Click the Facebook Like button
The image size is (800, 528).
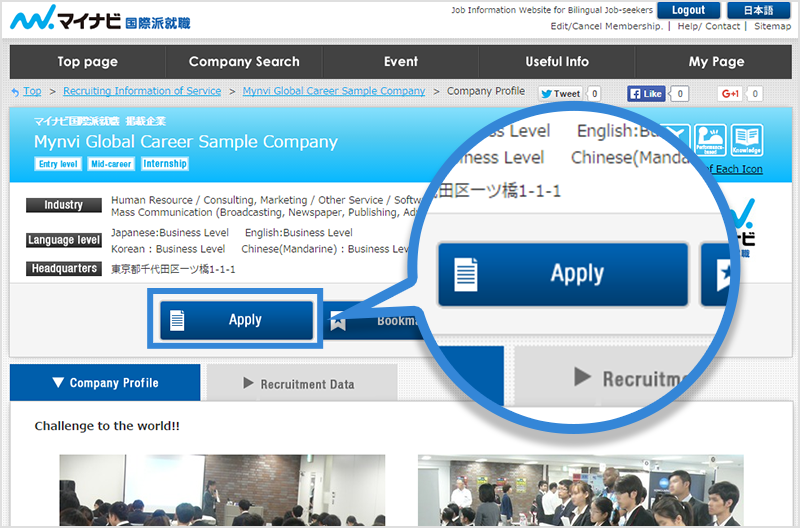tap(646, 93)
